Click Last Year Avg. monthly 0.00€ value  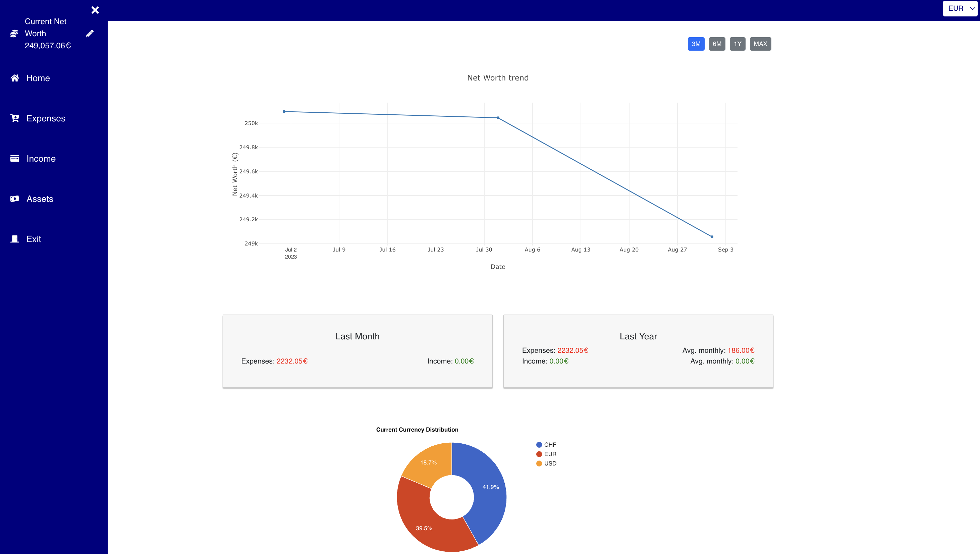[745, 361]
